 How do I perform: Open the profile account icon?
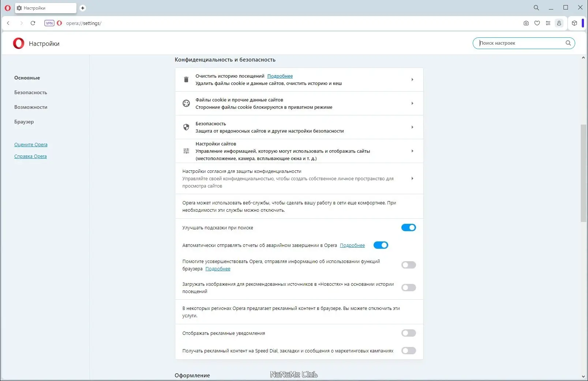[559, 23]
